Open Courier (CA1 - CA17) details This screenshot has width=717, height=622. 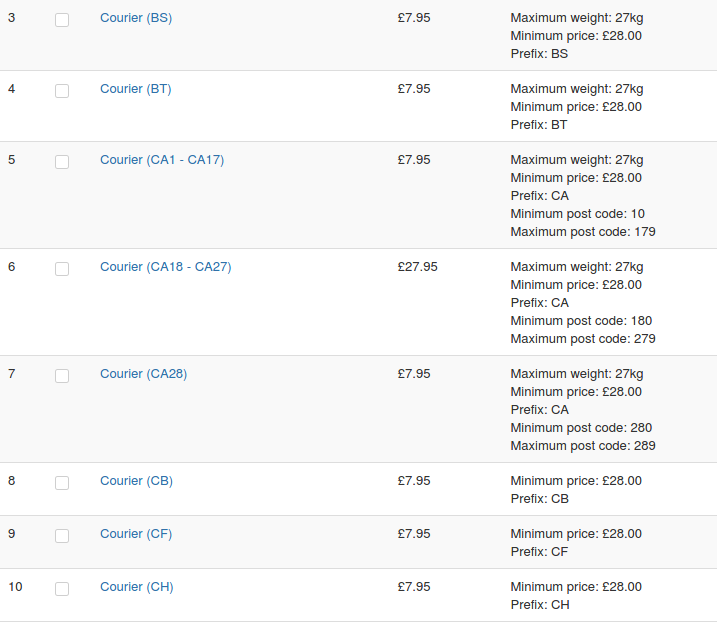pos(162,160)
